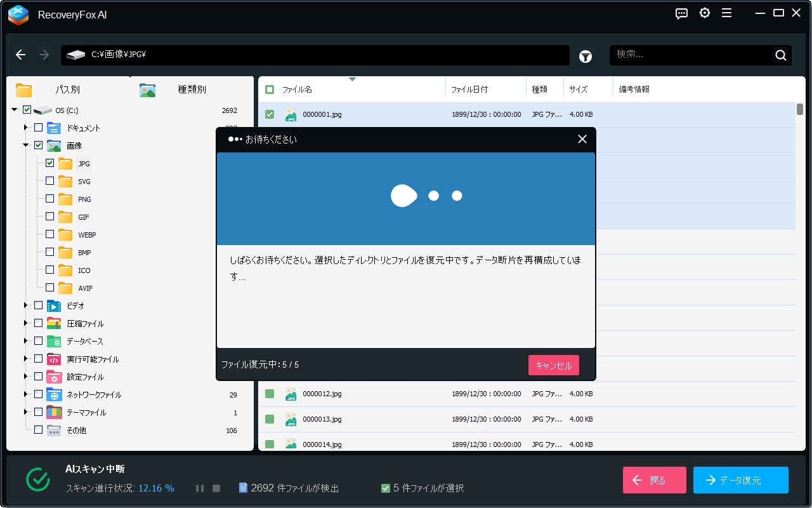Pause the AI scan
812x508 pixels.
click(199, 488)
